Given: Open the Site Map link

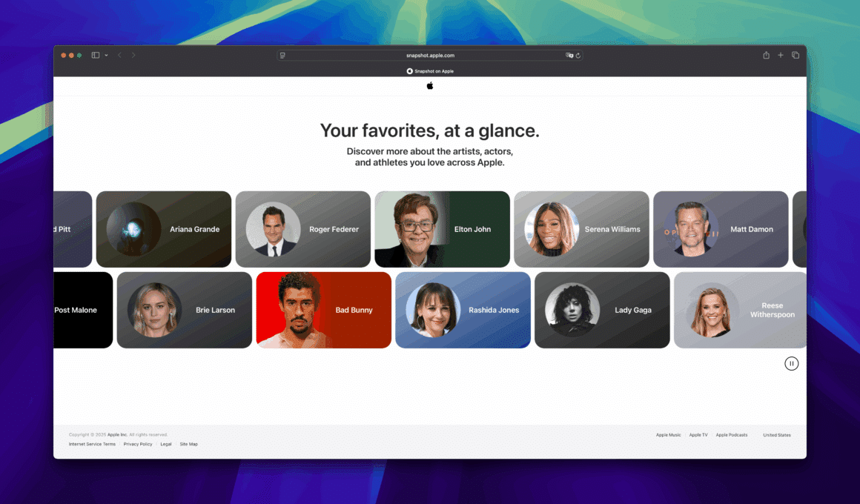Looking at the screenshot, I should pos(188,444).
